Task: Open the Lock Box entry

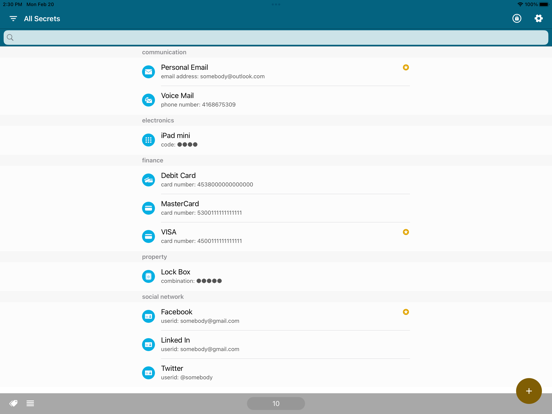Action: click(x=276, y=276)
